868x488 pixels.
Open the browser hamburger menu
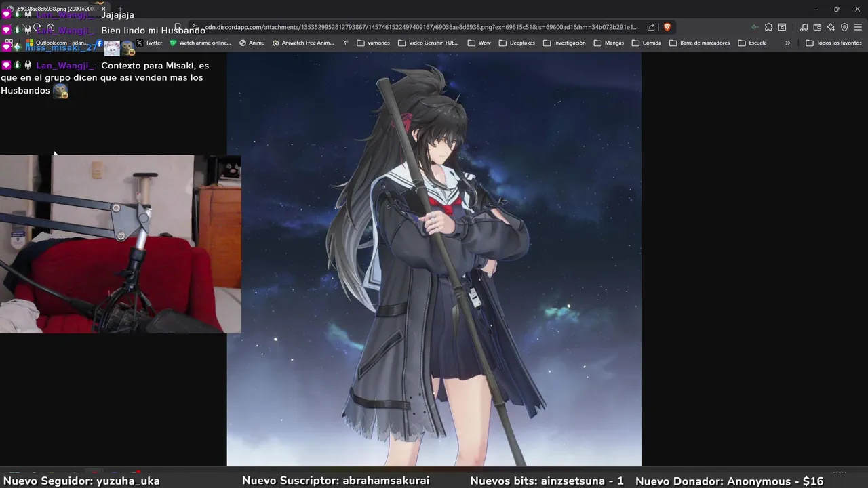pos(858,27)
